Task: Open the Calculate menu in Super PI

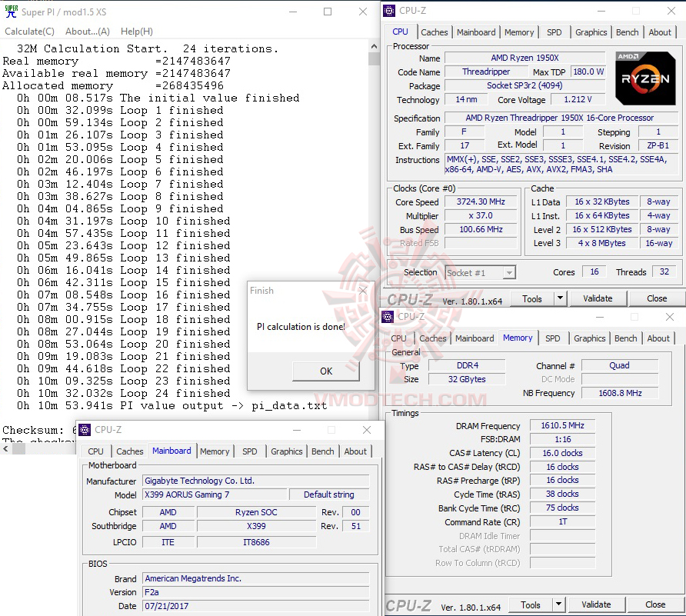Action: point(29,31)
